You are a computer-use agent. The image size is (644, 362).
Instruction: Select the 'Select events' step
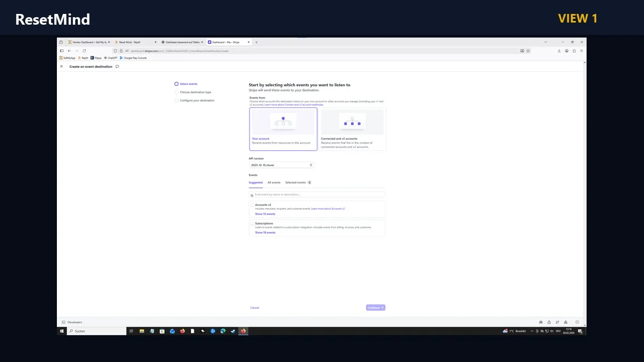pyautogui.click(x=186, y=84)
